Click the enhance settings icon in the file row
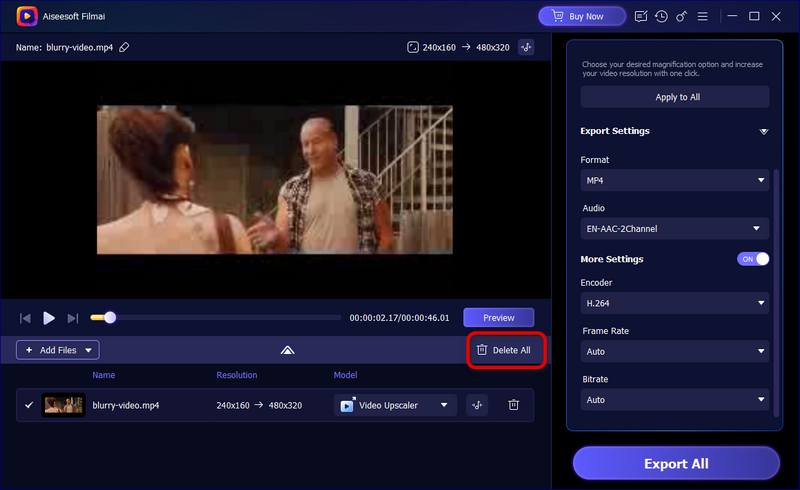 (477, 405)
